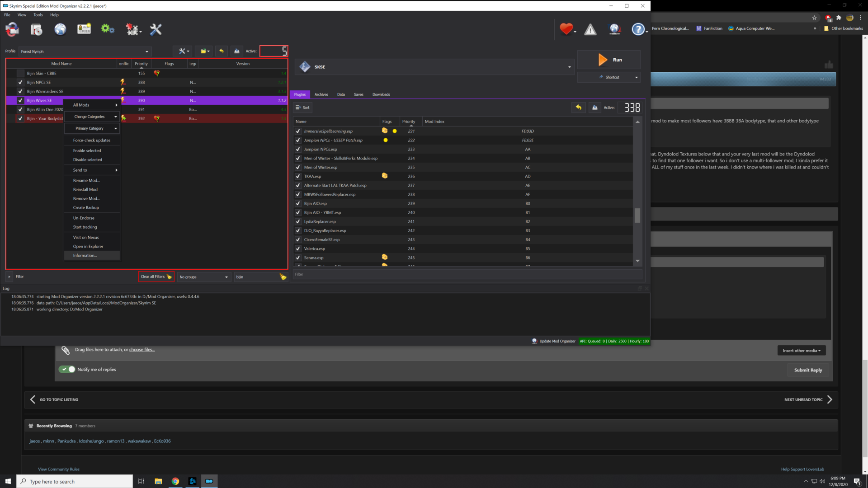This screenshot has height=488, width=868.
Task: Disable ImmersiveSpellLearning.esp plugin
Action: click(298, 131)
